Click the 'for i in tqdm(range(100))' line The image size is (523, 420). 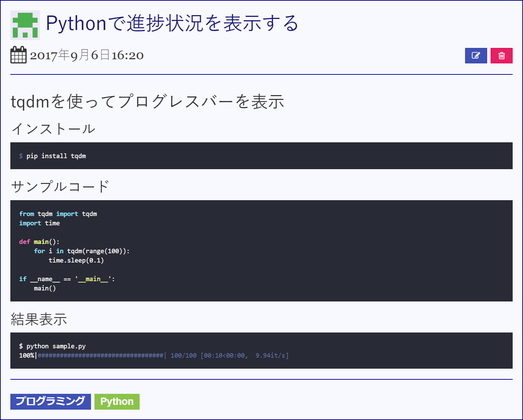[x=82, y=251]
